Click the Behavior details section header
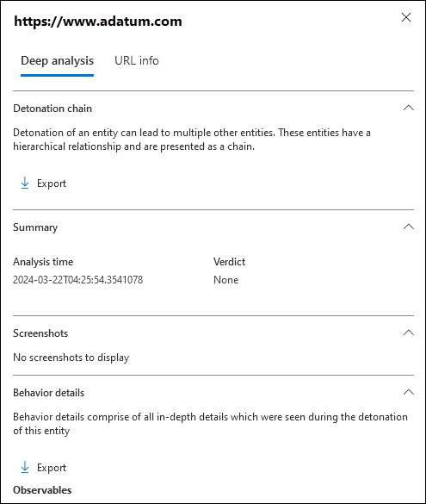This screenshot has width=426, height=504. click(48, 393)
